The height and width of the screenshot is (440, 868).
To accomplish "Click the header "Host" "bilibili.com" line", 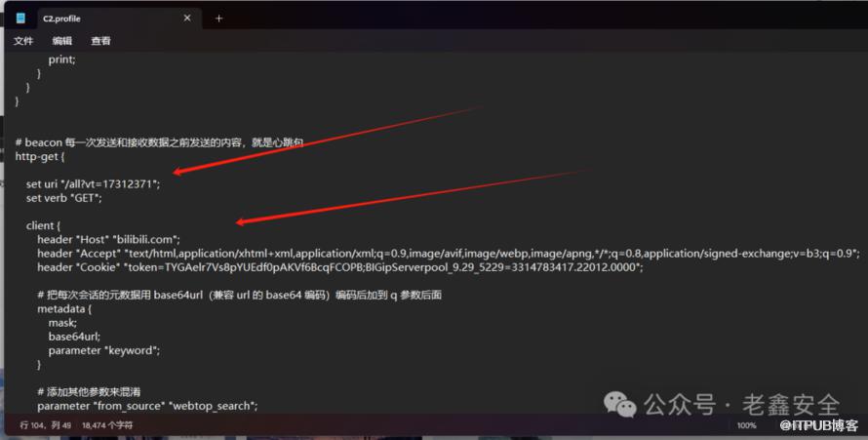I will pyautogui.click(x=108, y=239).
